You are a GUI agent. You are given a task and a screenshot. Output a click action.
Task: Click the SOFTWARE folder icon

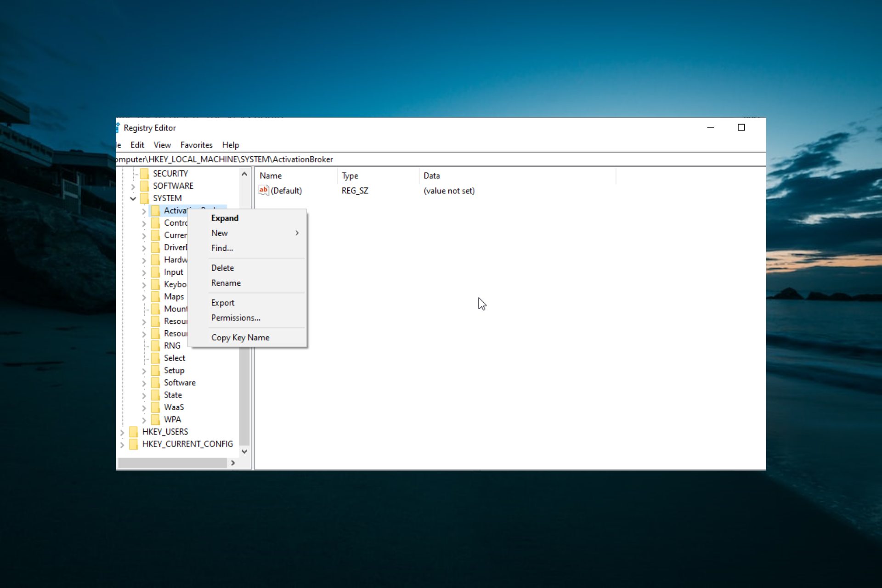click(145, 186)
